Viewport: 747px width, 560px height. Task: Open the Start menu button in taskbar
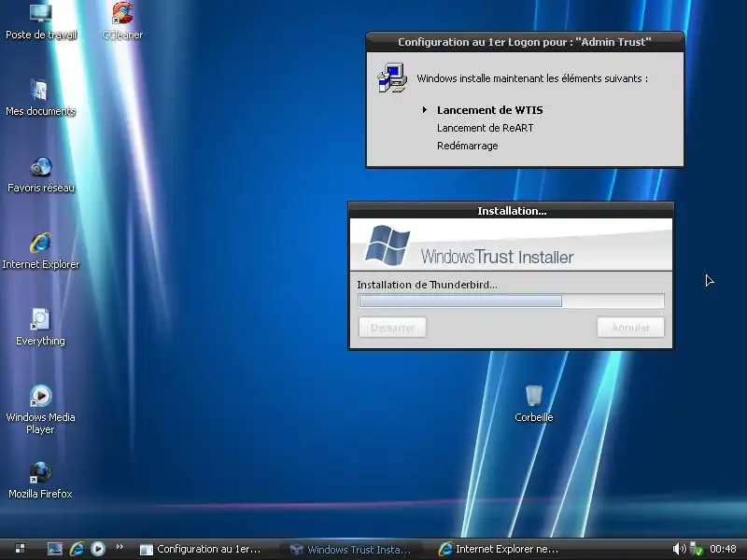pyautogui.click(x=20, y=549)
